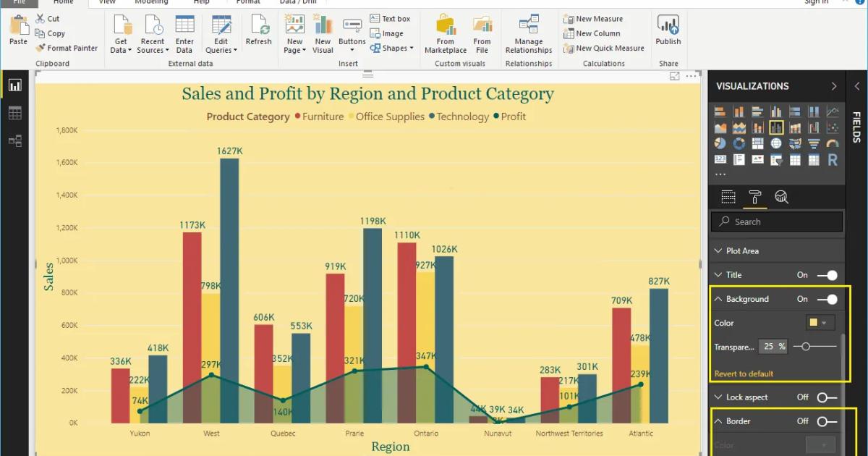Open the View menu tab
Image resolution: width=868 pixels, height=456 pixels.
click(106, 2)
